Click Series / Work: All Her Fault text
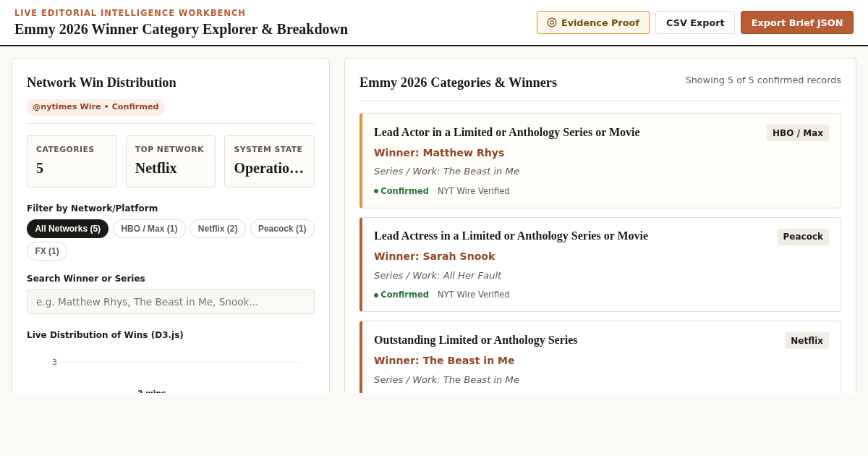This screenshot has height=456, width=868. coord(438,276)
